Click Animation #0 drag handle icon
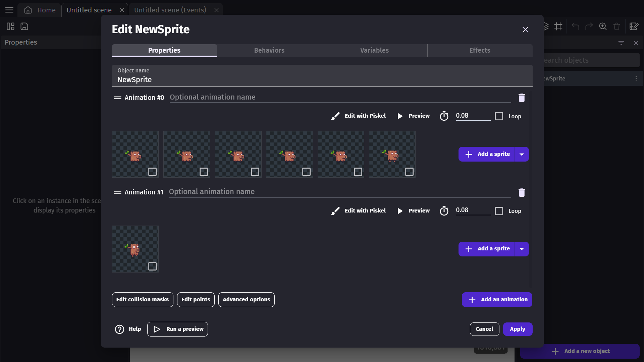The width and height of the screenshot is (644, 362). tap(117, 98)
